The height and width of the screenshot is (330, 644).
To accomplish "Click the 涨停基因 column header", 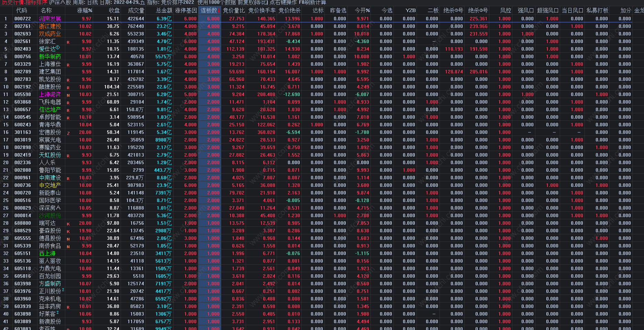I will 186,10.
